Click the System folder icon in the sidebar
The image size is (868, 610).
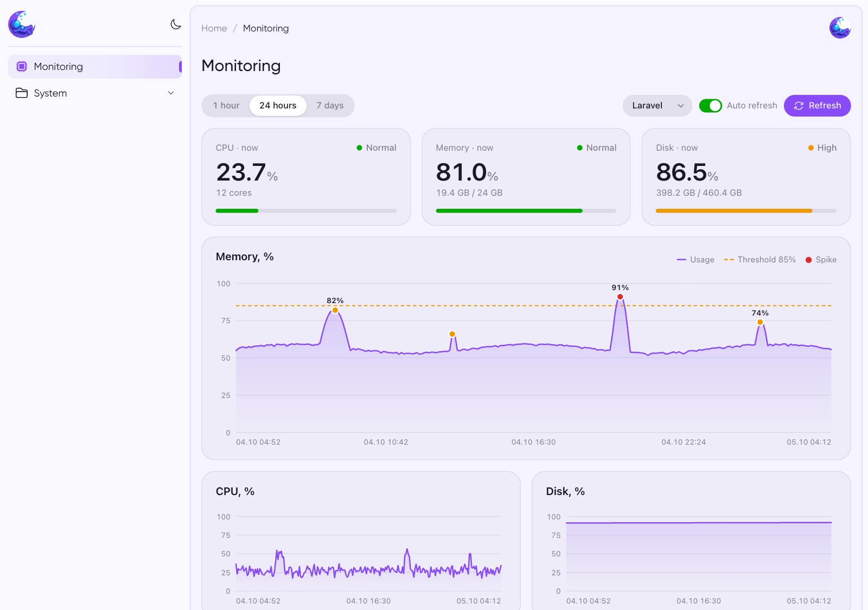point(22,93)
